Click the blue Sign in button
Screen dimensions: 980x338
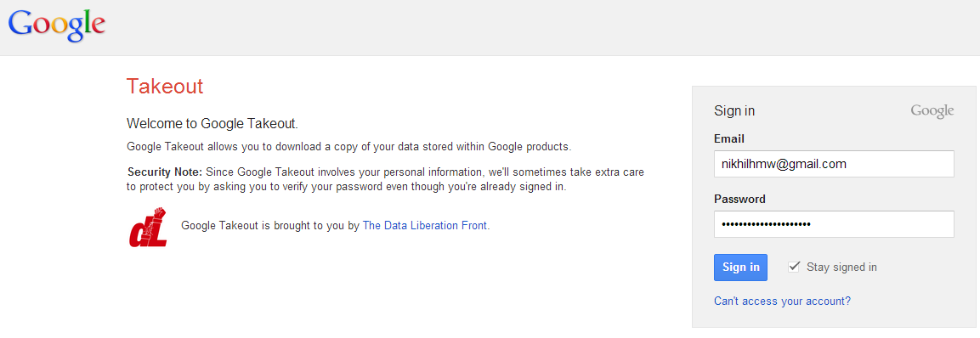tap(740, 268)
